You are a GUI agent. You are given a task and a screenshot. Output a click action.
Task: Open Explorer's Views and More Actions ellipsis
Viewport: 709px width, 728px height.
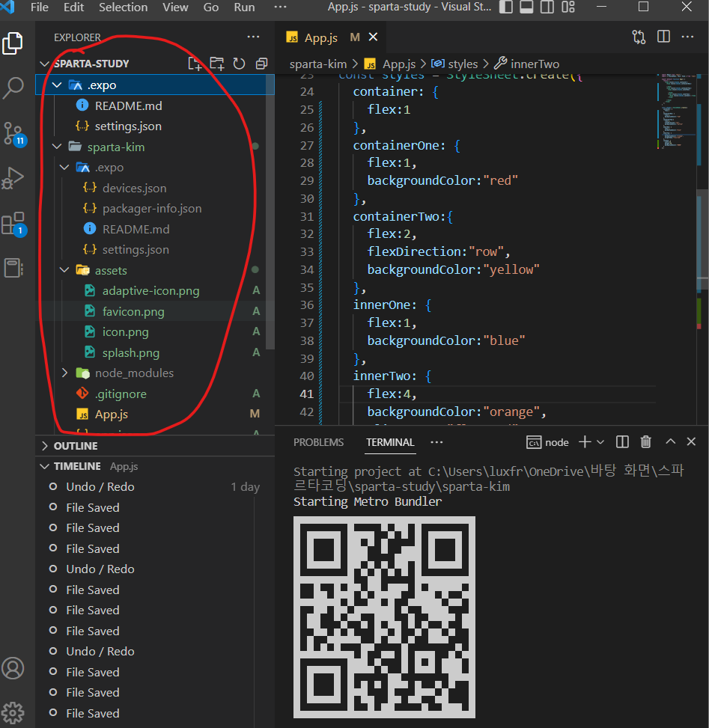point(253,37)
